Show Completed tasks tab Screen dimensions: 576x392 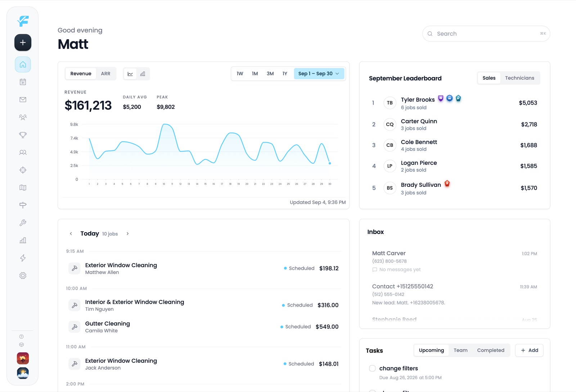490,350
